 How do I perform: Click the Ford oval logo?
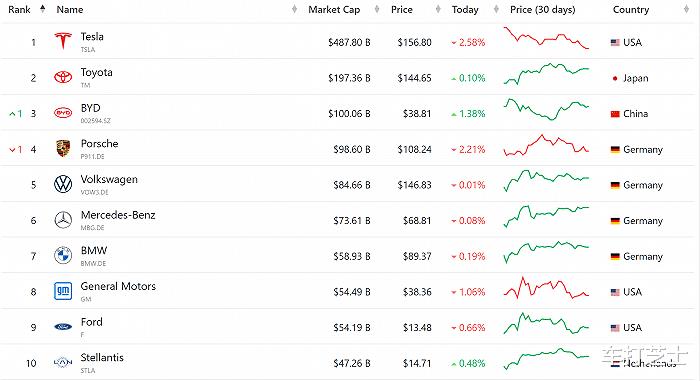[x=63, y=327]
